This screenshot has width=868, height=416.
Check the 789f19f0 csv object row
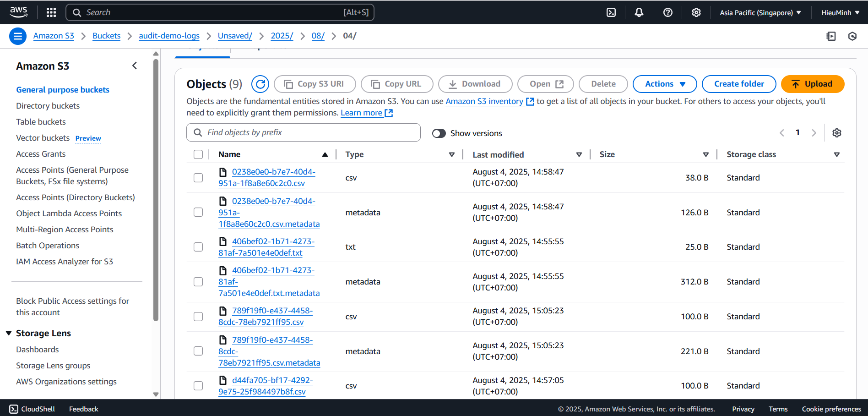point(198,317)
